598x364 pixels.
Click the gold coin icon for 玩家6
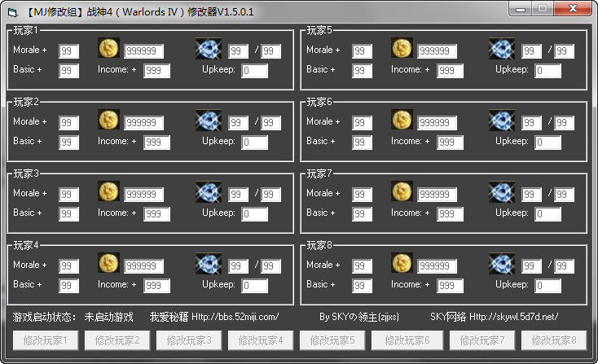(402, 120)
